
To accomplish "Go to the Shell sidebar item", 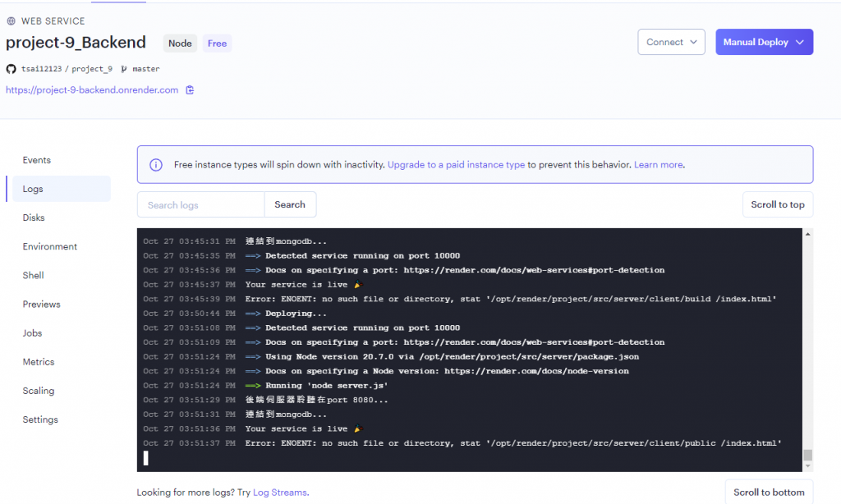I will tap(33, 276).
